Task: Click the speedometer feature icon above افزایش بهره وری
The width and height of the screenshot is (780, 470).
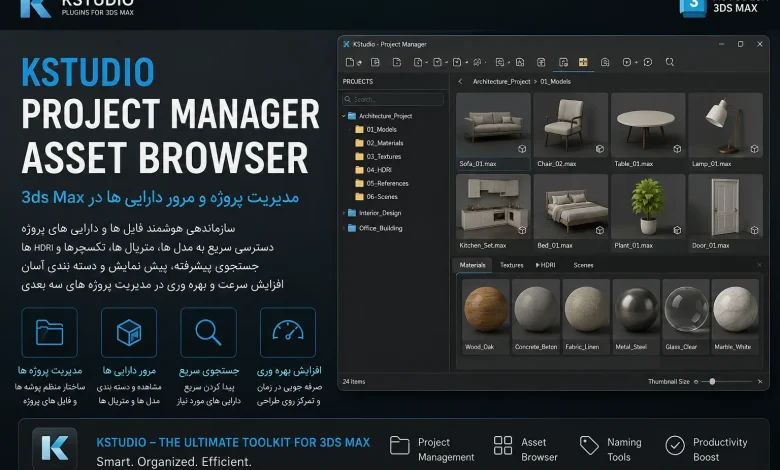Action: (288, 332)
